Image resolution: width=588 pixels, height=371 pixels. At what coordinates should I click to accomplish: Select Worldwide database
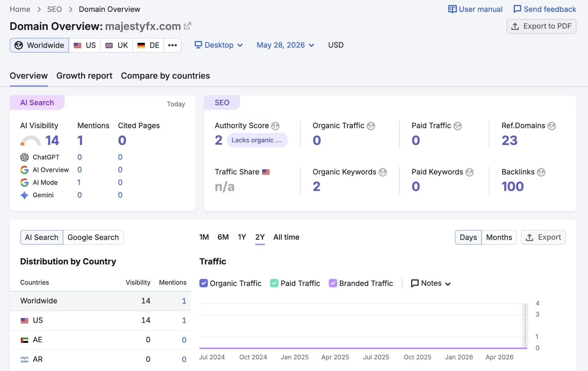40,45
